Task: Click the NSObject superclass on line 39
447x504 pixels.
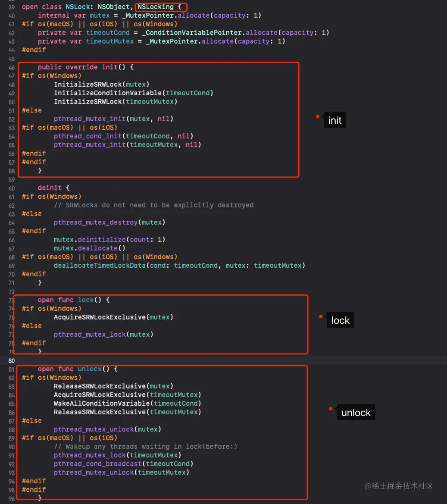Action: point(114,7)
